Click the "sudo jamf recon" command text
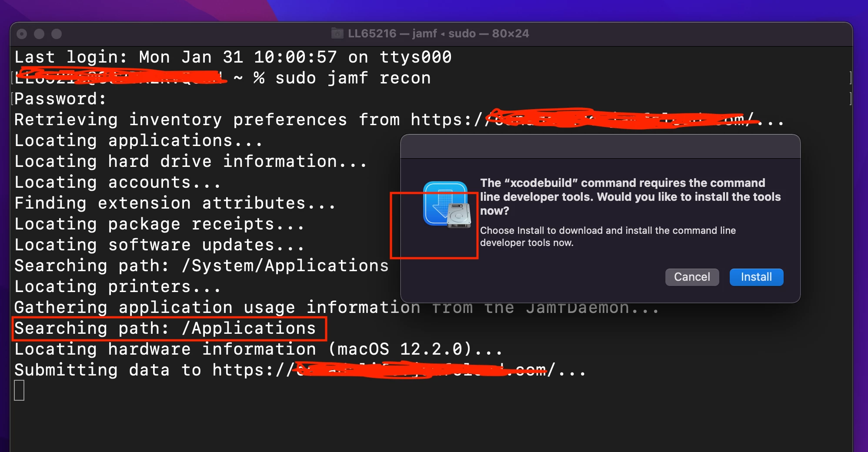 pyautogui.click(x=353, y=78)
